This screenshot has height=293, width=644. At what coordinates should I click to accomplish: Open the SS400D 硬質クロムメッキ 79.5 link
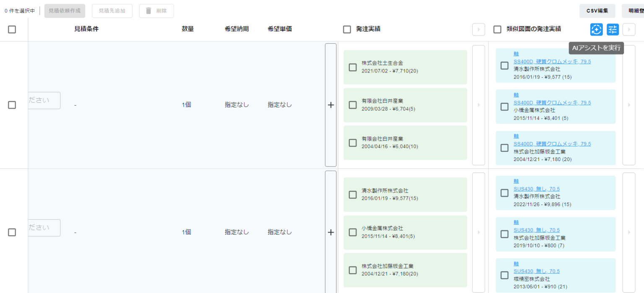553,61
